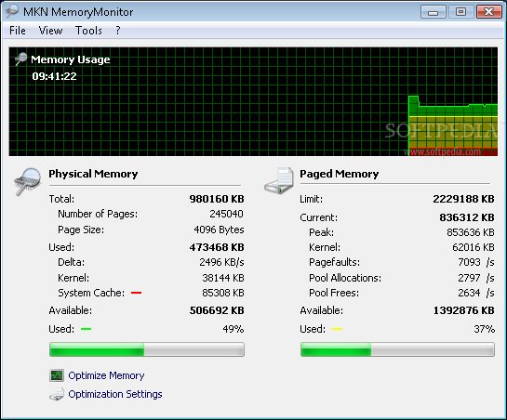Click the available value 506692 KB
507x420 pixels.
point(217,310)
